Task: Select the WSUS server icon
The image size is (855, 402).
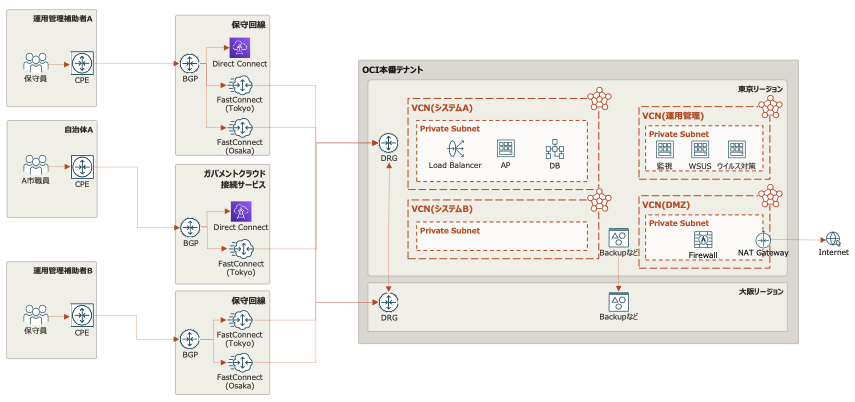Action: click(700, 149)
